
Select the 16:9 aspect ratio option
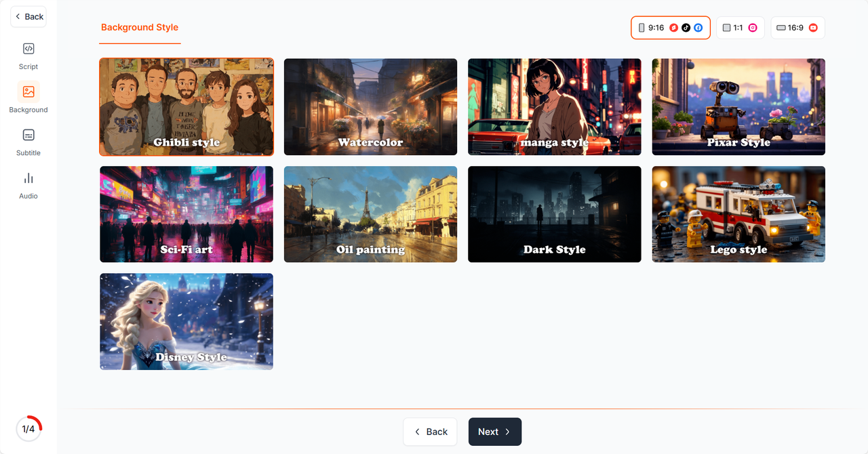tap(797, 28)
